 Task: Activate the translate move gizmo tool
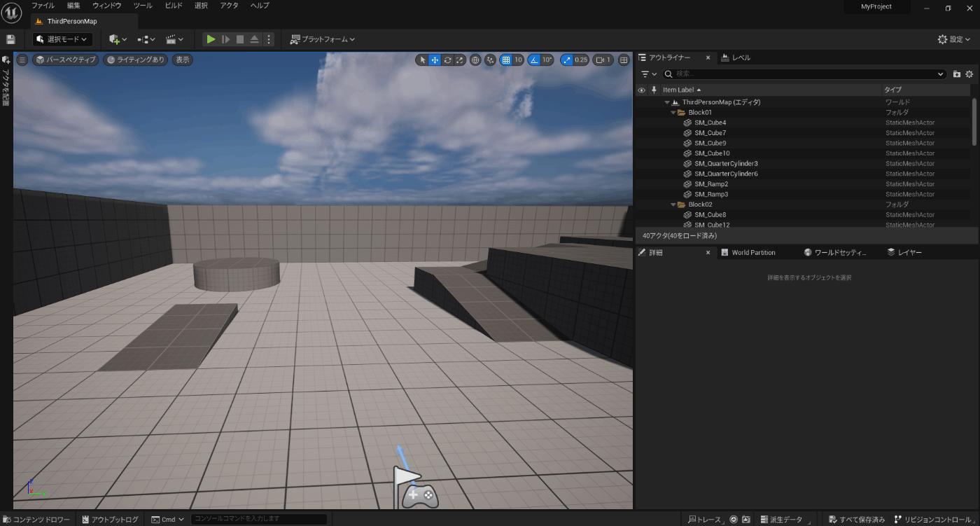click(435, 60)
